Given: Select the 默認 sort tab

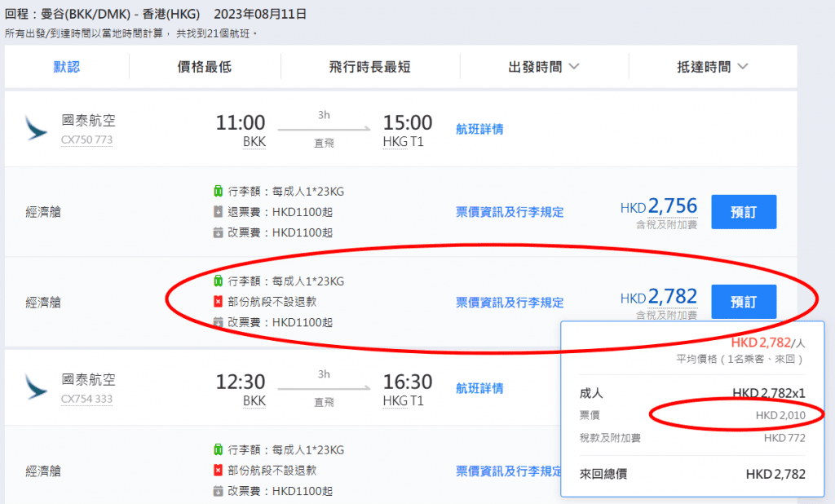Looking at the screenshot, I should coord(67,67).
